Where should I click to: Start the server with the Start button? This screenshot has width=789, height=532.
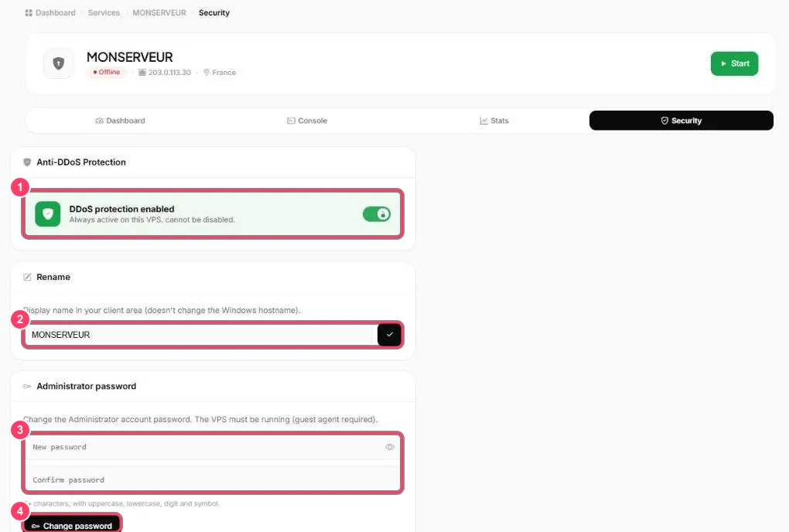click(x=735, y=64)
